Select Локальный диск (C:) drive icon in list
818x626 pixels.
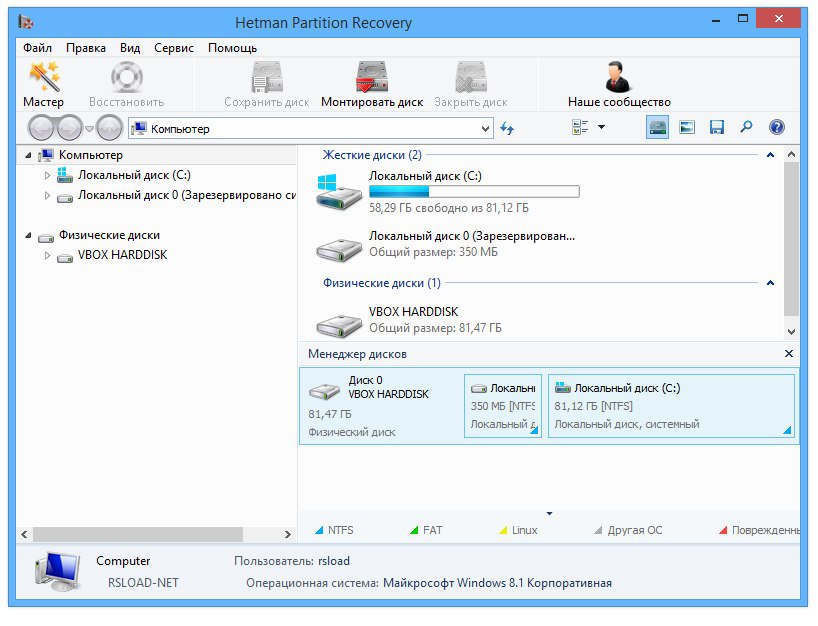pyautogui.click(x=339, y=192)
